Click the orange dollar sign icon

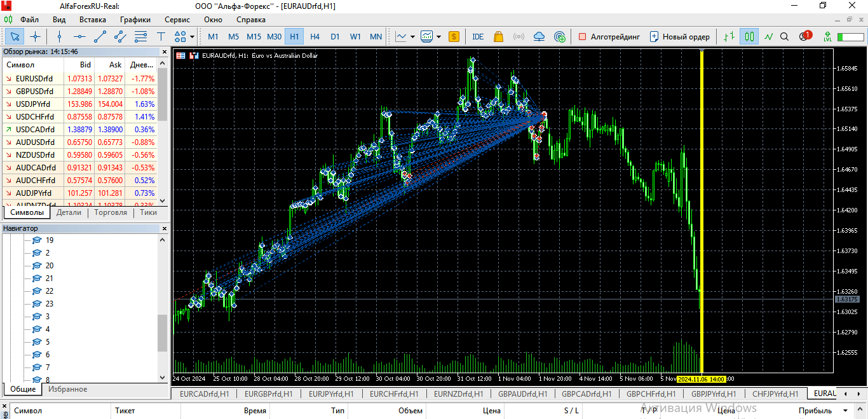pyautogui.click(x=454, y=36)
